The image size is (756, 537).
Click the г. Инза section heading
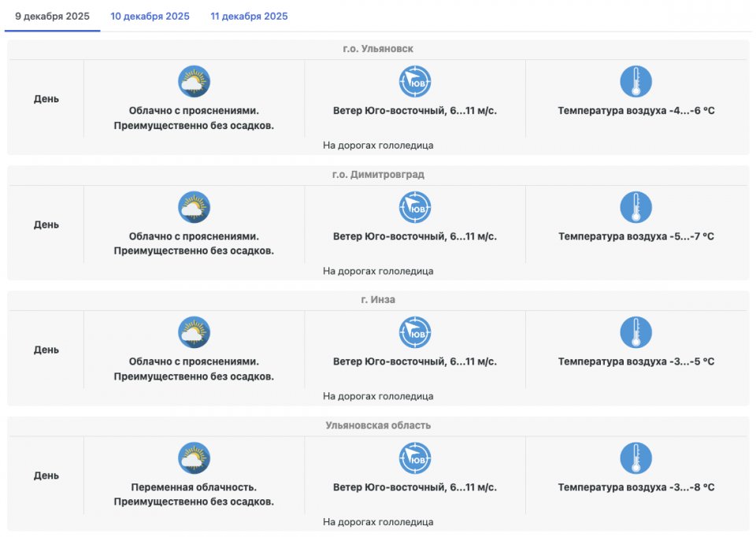coord(378,300)
